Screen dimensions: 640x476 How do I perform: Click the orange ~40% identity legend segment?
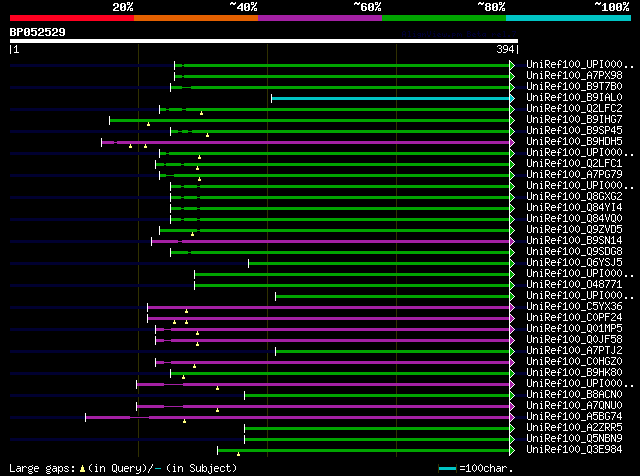pos(196,18)
